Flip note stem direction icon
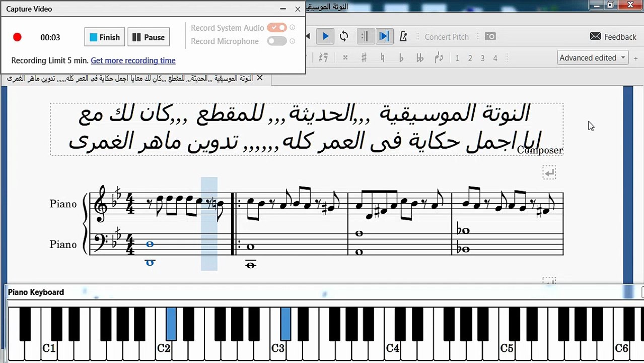The height and width of the screenshot is (363, 644). [x=439, y=58]
